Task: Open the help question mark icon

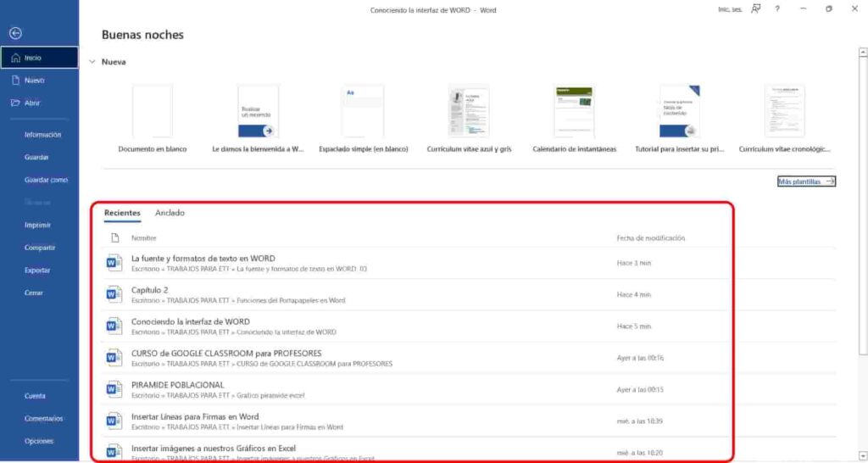Action: point(776,9)
